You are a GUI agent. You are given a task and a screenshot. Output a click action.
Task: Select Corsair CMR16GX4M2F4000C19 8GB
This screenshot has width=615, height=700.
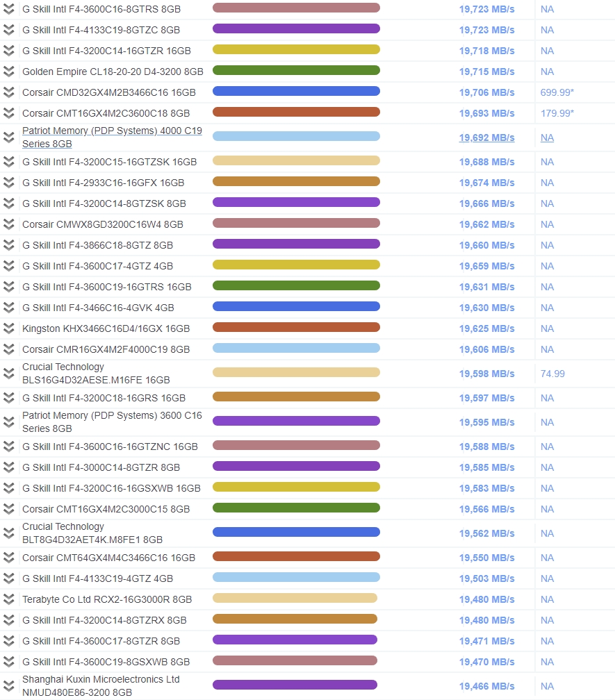click(106, 349)
